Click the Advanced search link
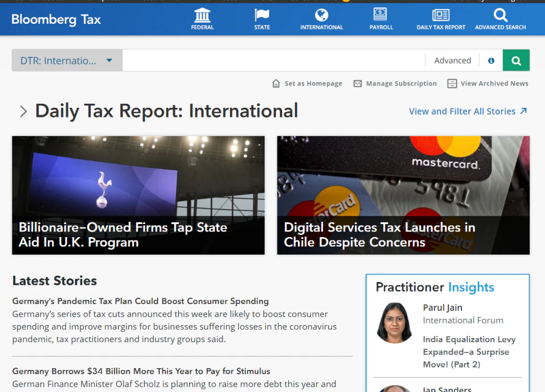Viewport: 545px width, 392px height. tap(452, 60)
